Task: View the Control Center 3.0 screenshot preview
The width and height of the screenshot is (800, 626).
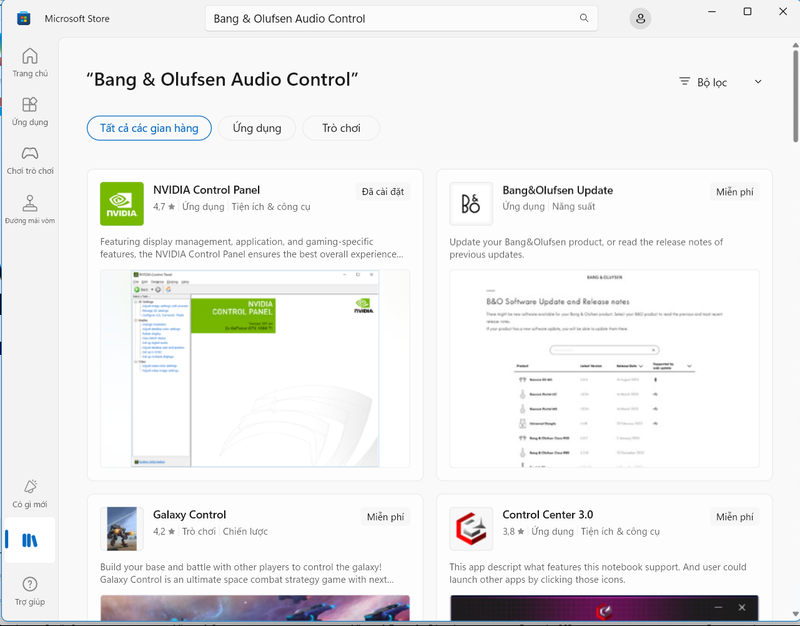Action: (x=604, y=608)
